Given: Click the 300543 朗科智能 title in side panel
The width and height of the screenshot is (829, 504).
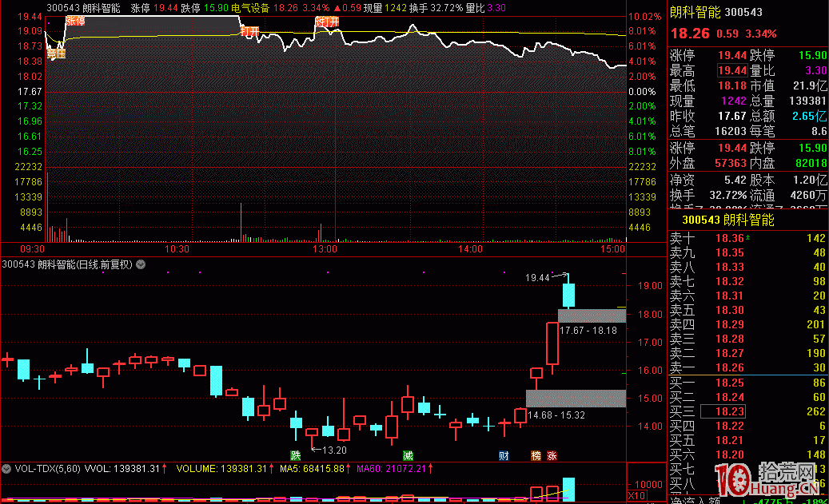Looking at the screenshot, I should click(x=728, y=220).
